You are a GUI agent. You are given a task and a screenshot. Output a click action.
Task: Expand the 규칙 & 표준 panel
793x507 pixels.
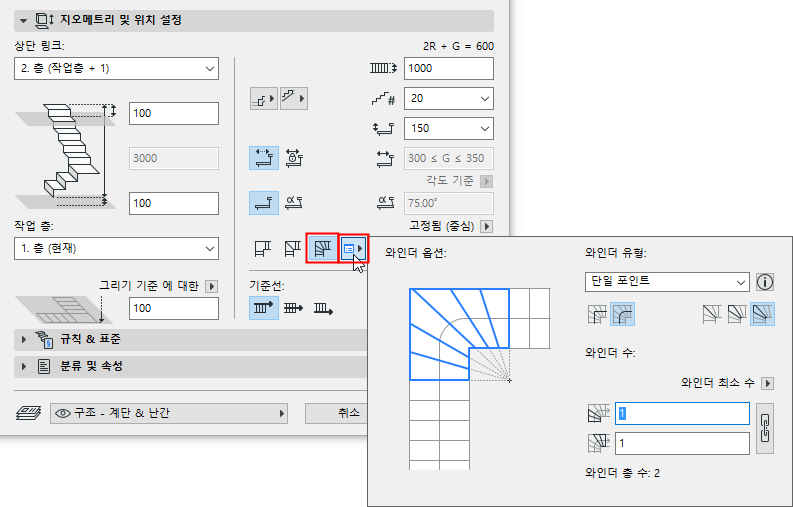coord(24,340)
